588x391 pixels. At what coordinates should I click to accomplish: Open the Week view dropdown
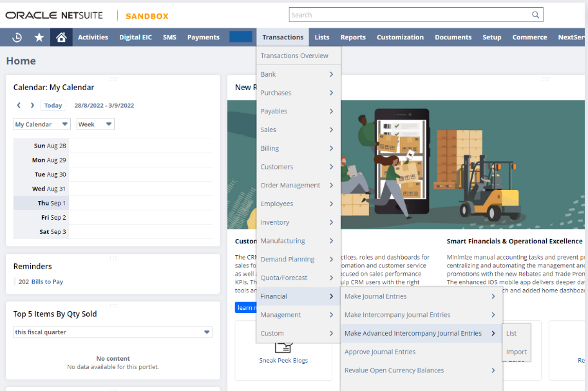tap(95, 124)
